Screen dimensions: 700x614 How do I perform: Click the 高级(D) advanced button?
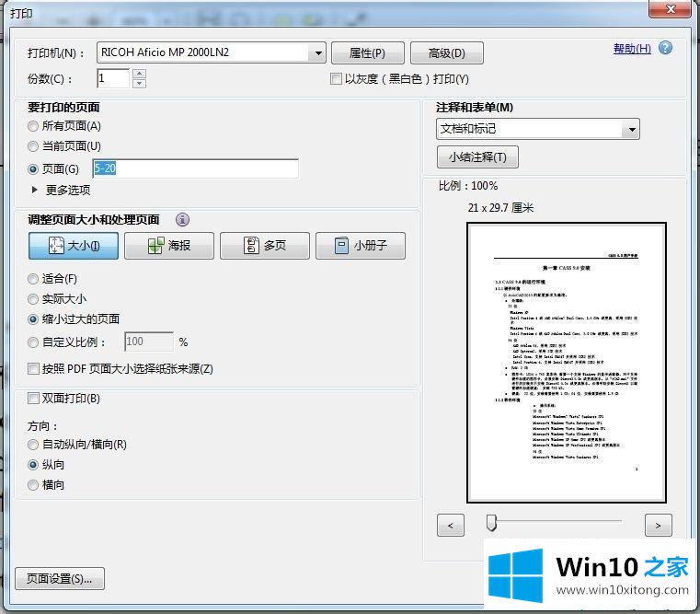(446, 53)
